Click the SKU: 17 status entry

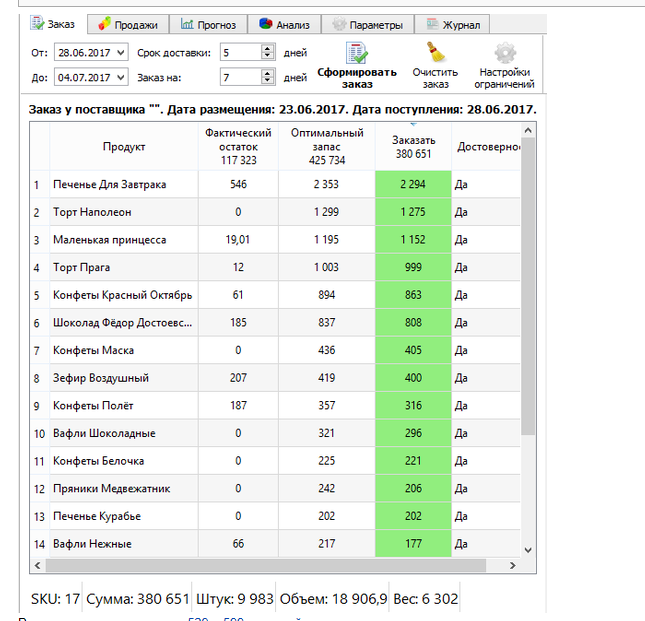click(56, 599)
